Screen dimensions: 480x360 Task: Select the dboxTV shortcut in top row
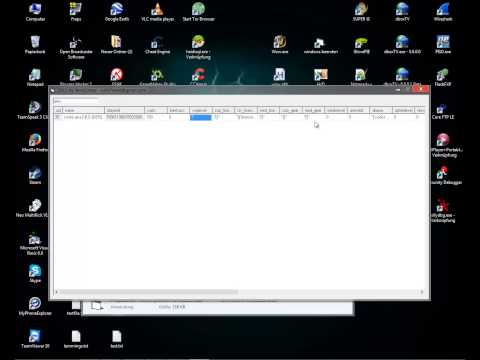pos(402,12)
